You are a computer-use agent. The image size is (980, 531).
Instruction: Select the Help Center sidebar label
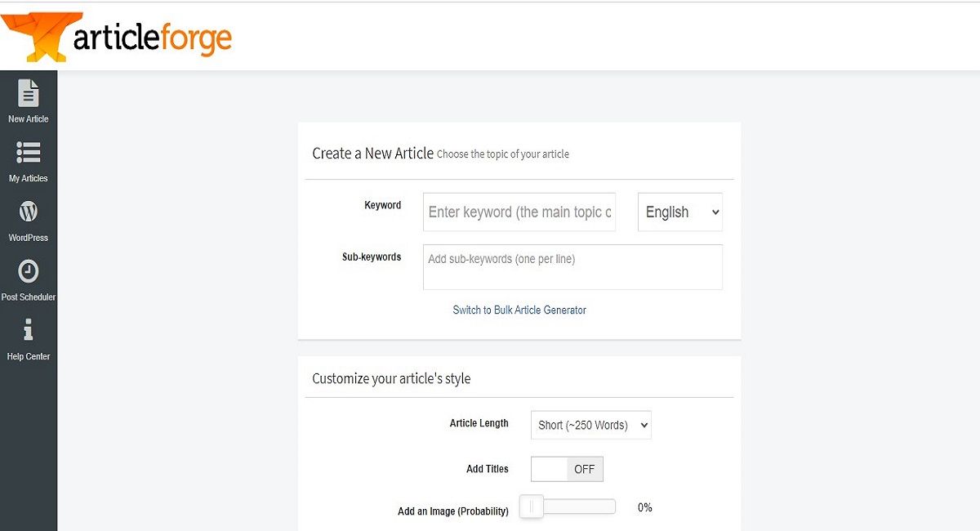point(29,357)
